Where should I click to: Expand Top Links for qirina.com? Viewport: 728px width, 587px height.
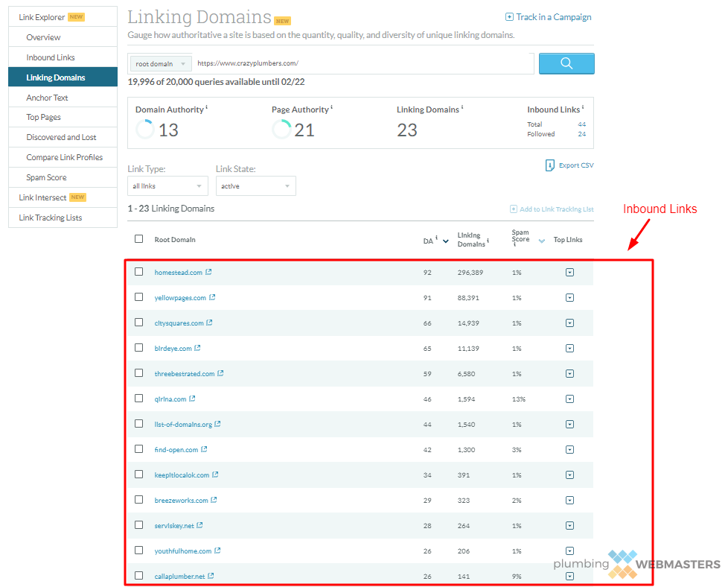click(569, 399)
